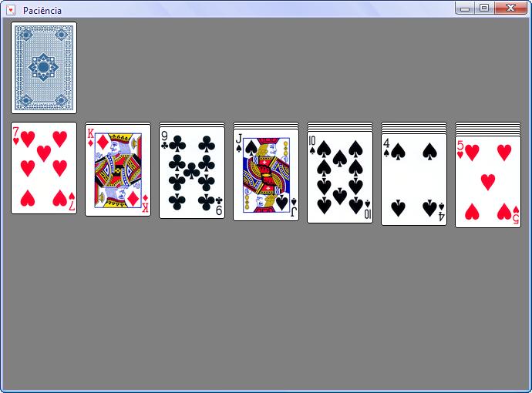This screenshot has height=393, width=532.
Task: Select the five of hearts card
Action: tap(487, 182)
